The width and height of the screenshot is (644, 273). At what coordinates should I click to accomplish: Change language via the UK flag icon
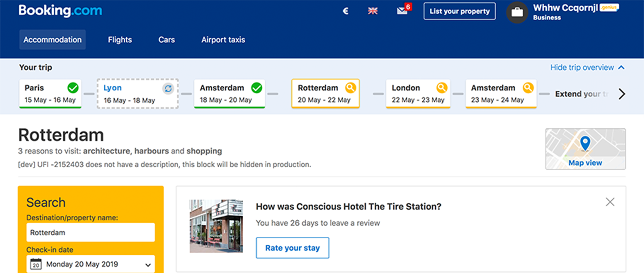[x=373, y=11]
